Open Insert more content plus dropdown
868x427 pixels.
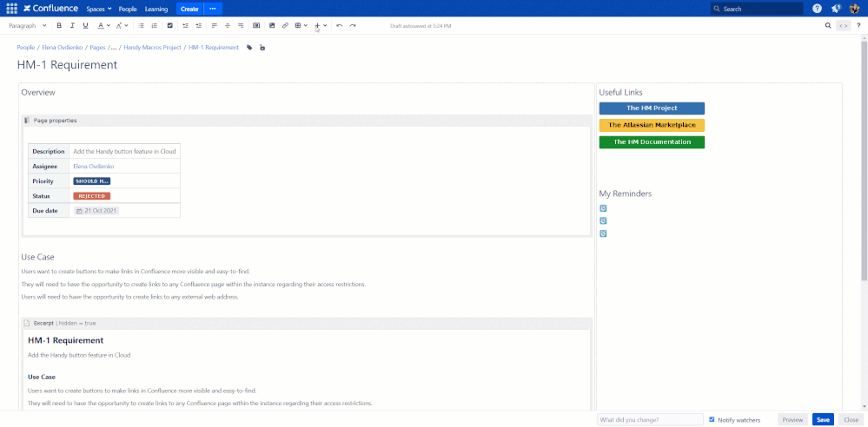[x=321, y=25]
